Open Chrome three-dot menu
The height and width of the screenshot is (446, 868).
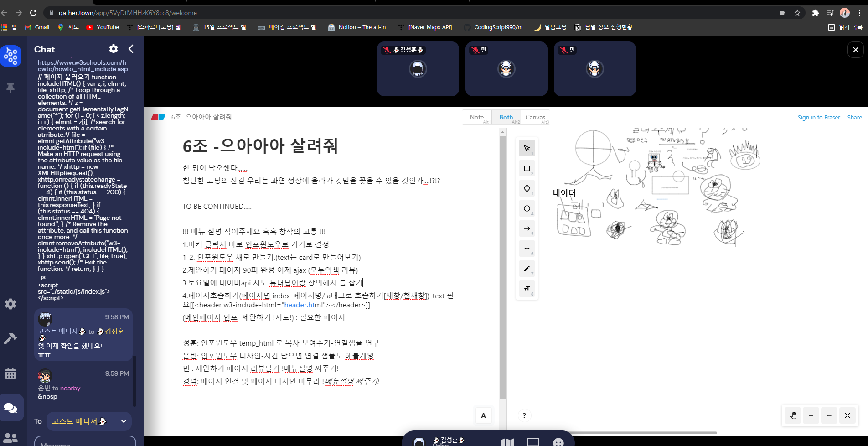point(859,13)
